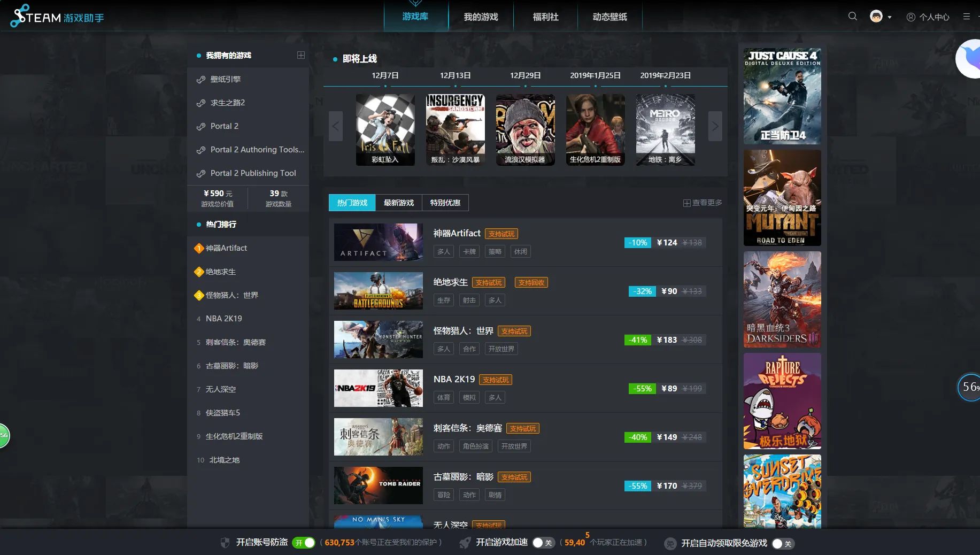Click the rocket icon beside 游戏加速
Image resolution: width=980 pixels, height=555 pixels.
click(465, 543)
